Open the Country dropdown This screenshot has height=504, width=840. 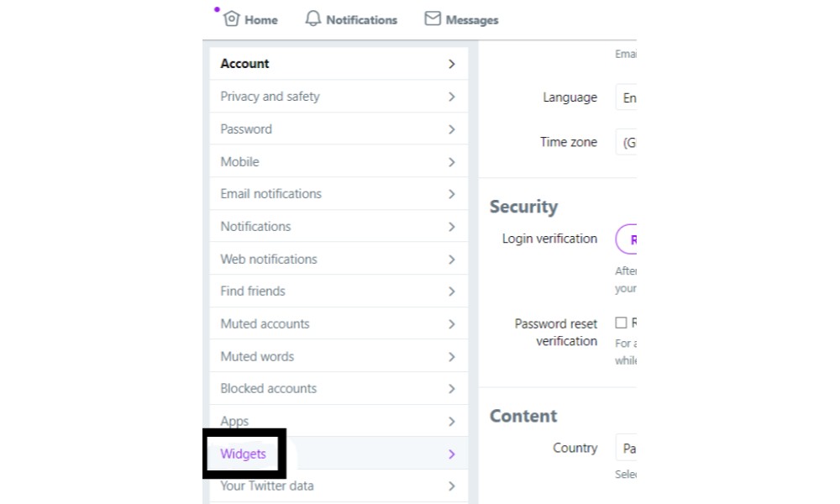click(x=626, y=448)
